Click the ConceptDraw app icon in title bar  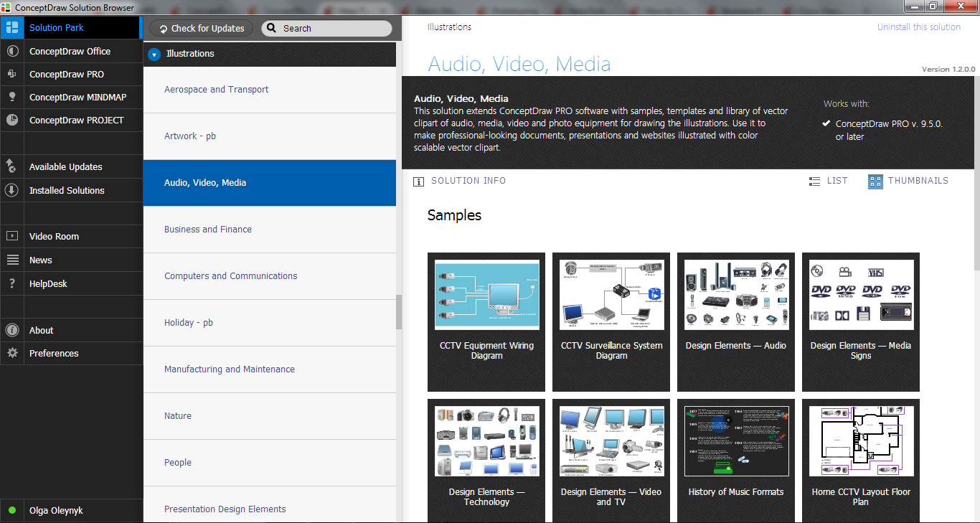point(7,7)
